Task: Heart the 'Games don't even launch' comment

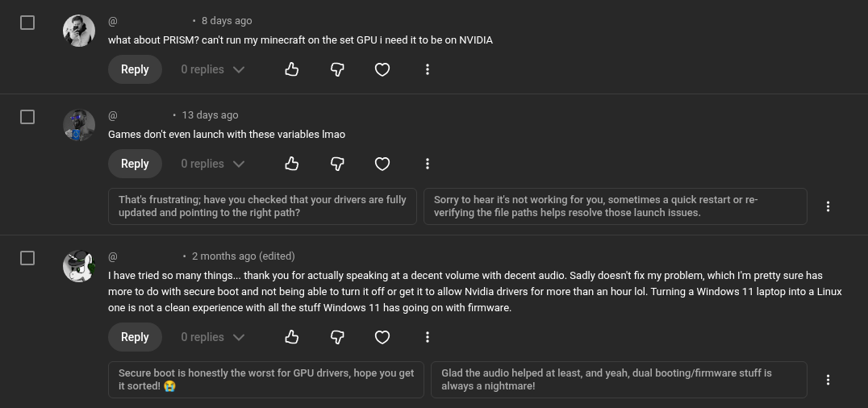Action: pos(382,164)
